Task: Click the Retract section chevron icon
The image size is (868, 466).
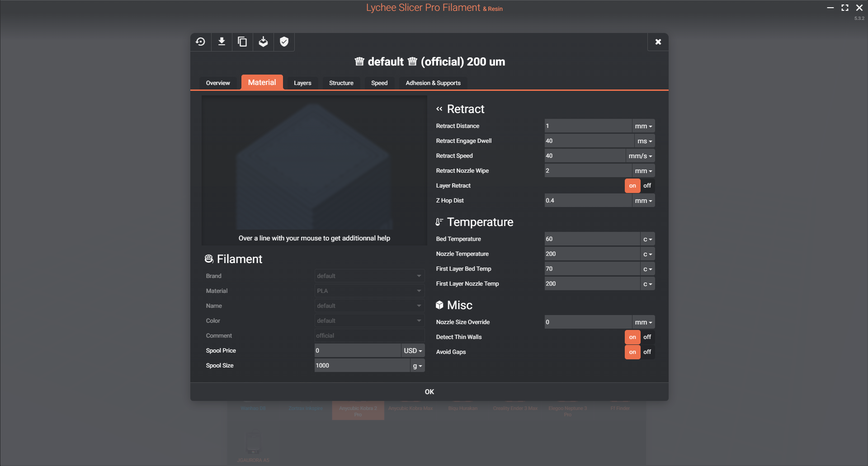Action: pyautogui.click(x=439, y=108)
